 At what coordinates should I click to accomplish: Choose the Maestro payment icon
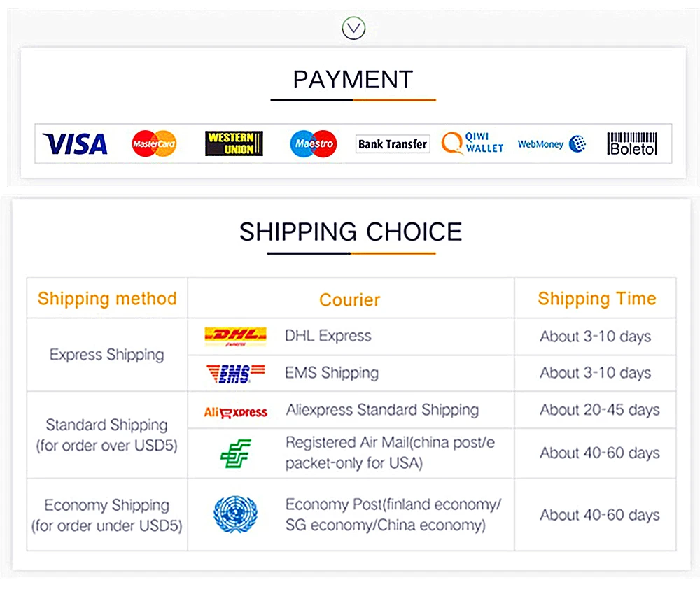[314, 143]
